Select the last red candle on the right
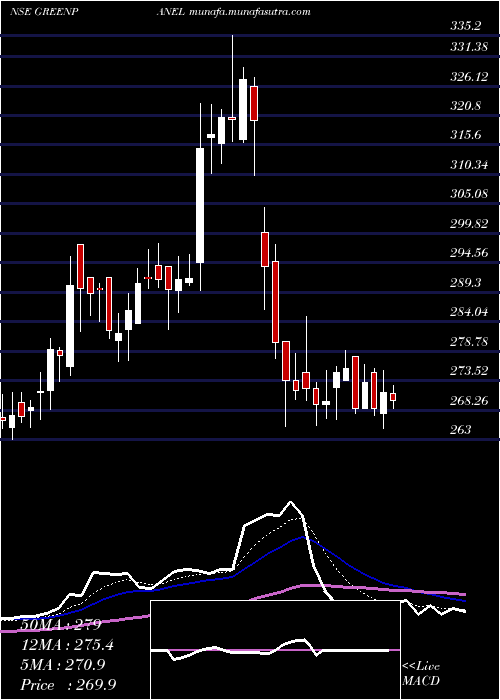 point(393,397)
